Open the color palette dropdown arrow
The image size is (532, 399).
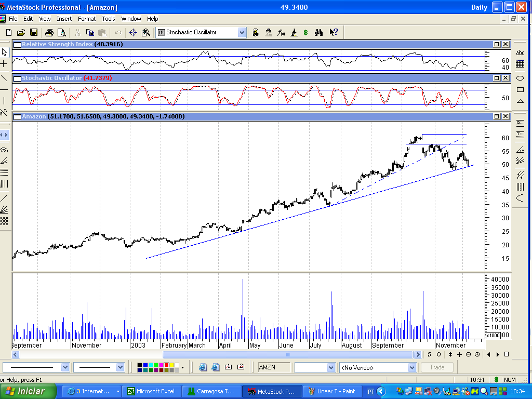[182, 367]
